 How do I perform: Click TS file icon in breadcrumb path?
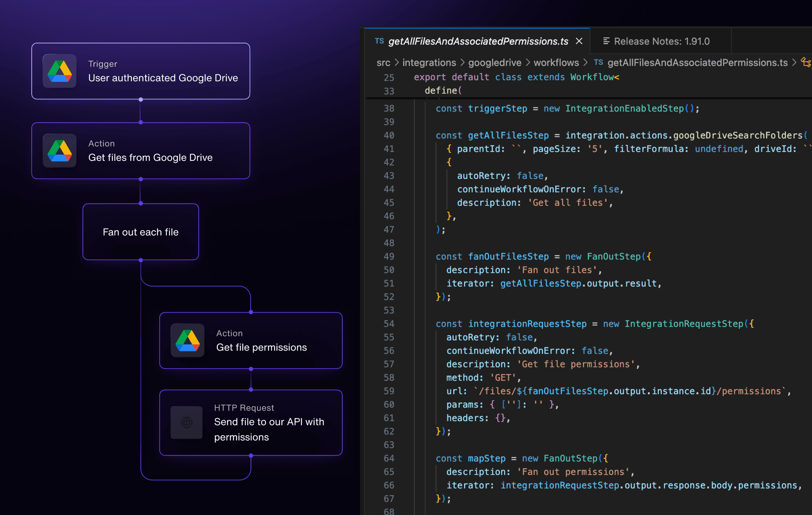click(x=598, y=63)
